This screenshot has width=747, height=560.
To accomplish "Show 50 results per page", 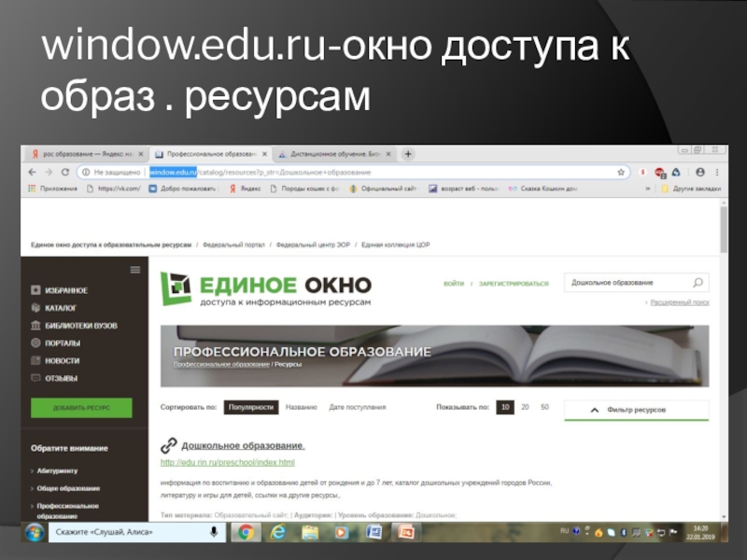I will click(544, 407).
